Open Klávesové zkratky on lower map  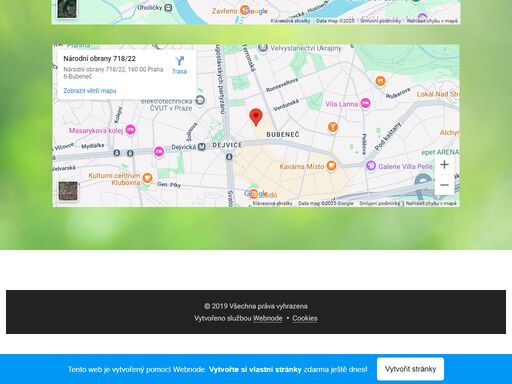272,203
